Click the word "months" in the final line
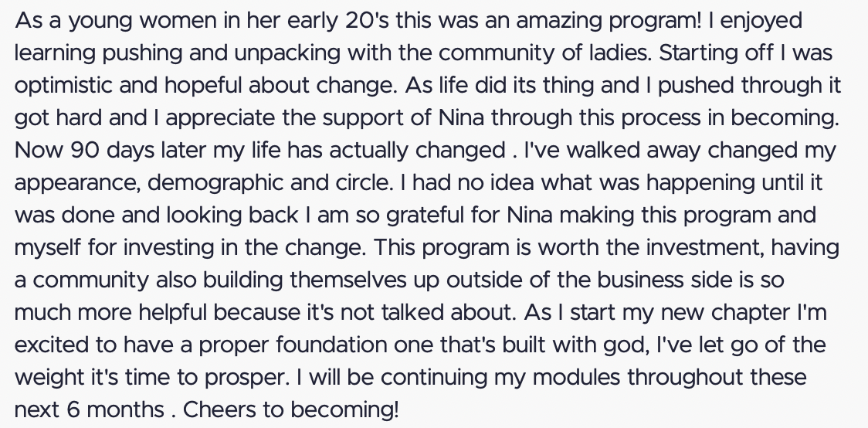 point(125,409)
